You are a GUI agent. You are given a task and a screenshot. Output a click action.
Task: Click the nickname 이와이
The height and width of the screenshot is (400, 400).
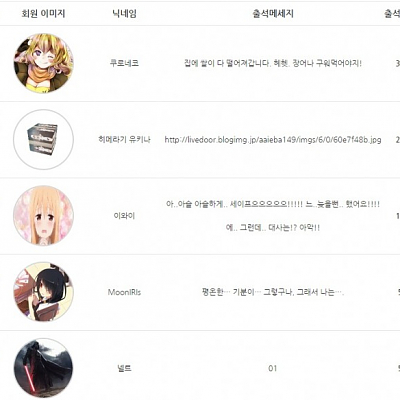coord(124,216)
